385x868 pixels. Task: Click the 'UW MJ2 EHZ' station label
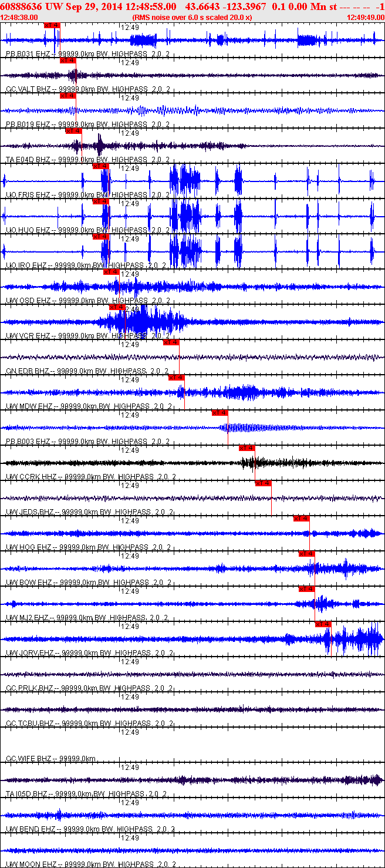[28, 618]
